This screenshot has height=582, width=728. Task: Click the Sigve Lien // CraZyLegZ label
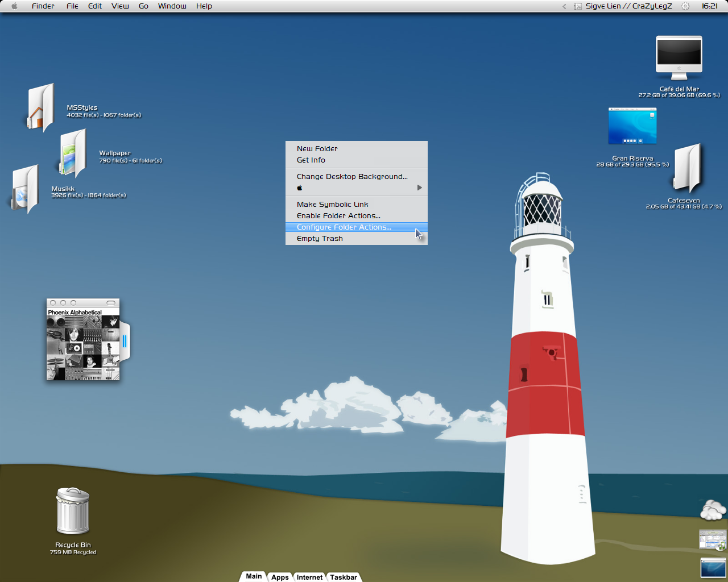pos(629,6)
